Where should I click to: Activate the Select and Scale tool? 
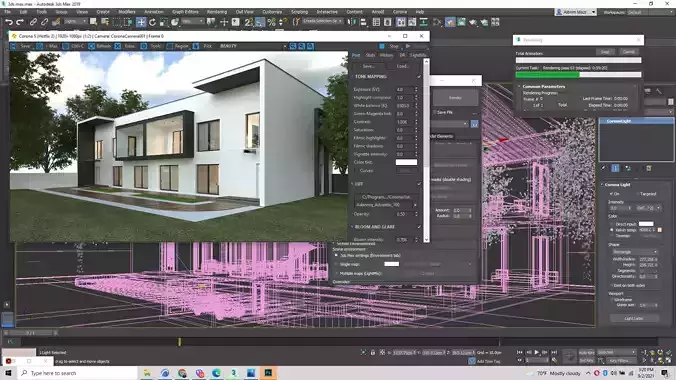(163, 22)
